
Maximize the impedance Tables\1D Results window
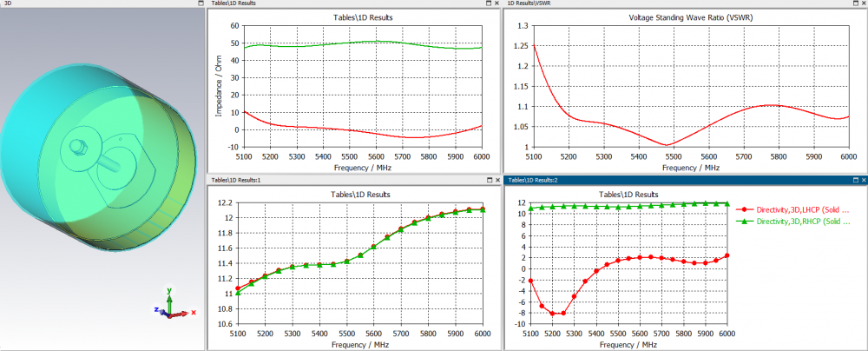(489, 3)
